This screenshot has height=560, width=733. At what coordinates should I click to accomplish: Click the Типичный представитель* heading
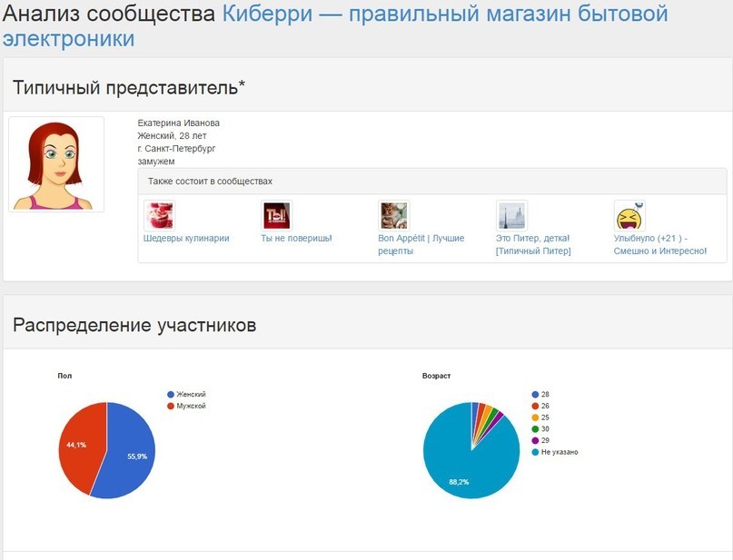pyautogui.click(x=129, y=87)
